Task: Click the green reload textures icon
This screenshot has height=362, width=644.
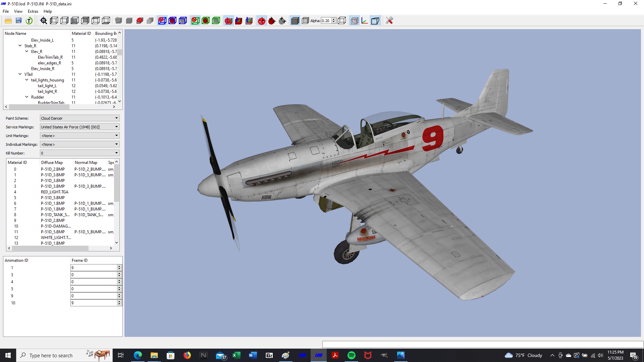Action: (x=29, y=21)
